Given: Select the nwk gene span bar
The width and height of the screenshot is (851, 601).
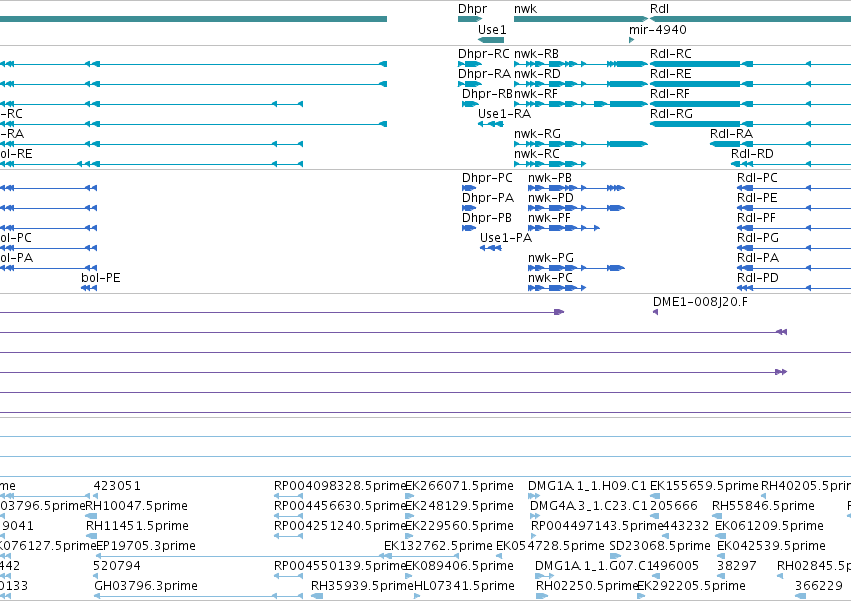Looking at the screenshot, I should 581,19.
